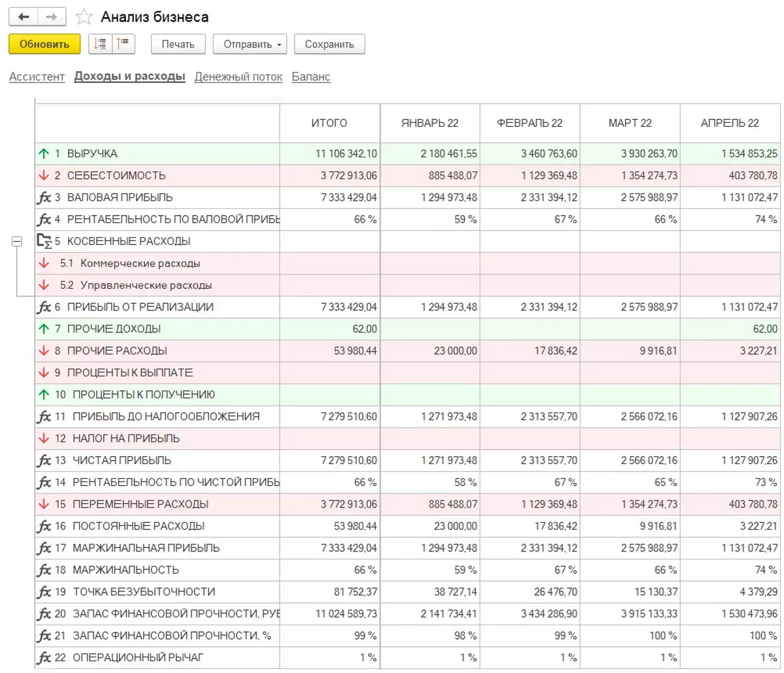This screenshot has height=673, width=784.
Task: Add report to favorites with star
Action: coord(84,18)
